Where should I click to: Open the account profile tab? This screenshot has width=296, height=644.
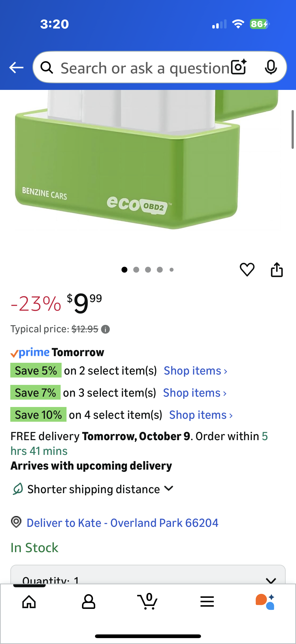pos(88,602)
